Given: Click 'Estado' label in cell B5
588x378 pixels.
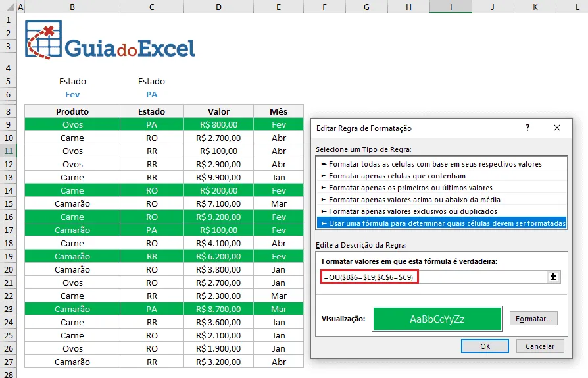Looking at the screenshot, I should coord(72,82).
